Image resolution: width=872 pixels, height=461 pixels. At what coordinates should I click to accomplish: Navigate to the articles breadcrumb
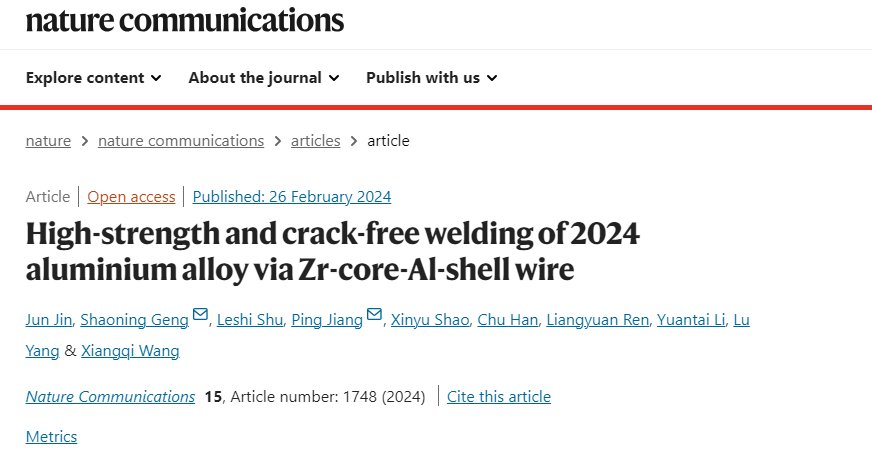point(315,141)
